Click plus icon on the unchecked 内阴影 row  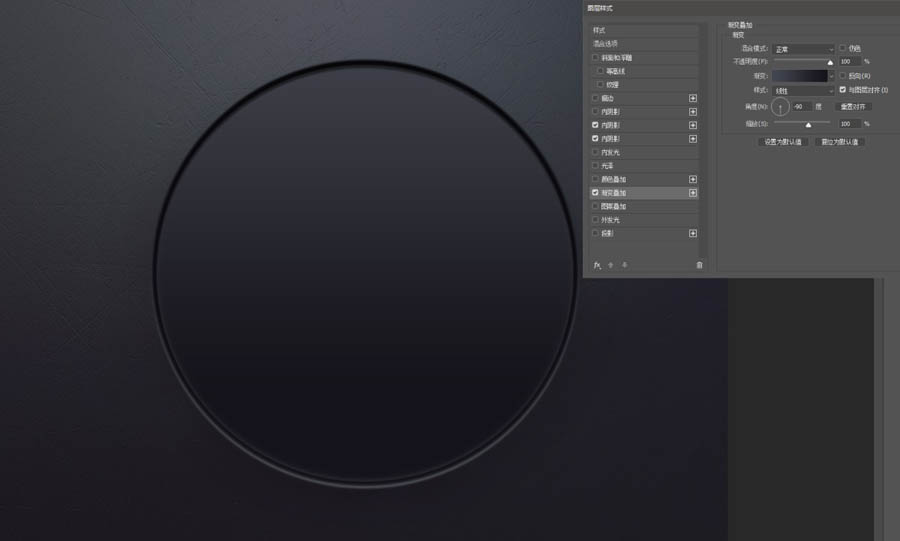point(693,111)
